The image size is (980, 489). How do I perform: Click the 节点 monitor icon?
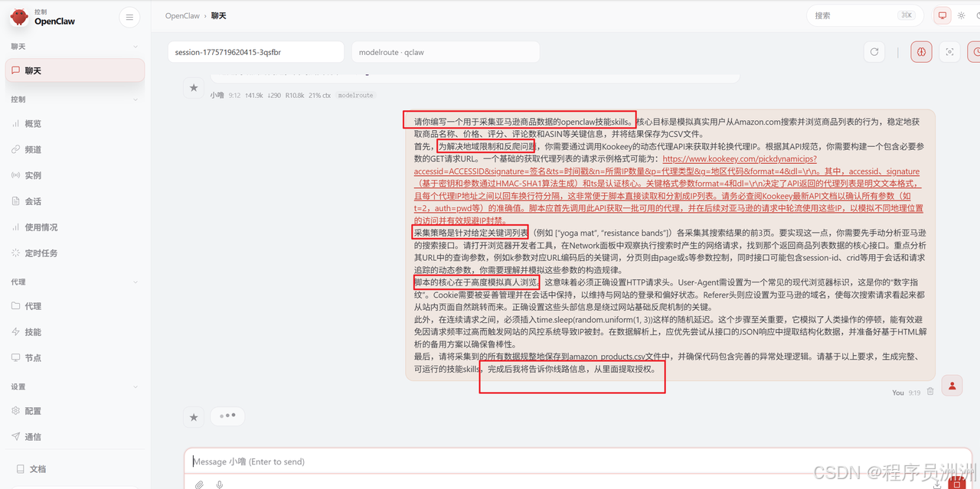(x=16, y=358)
